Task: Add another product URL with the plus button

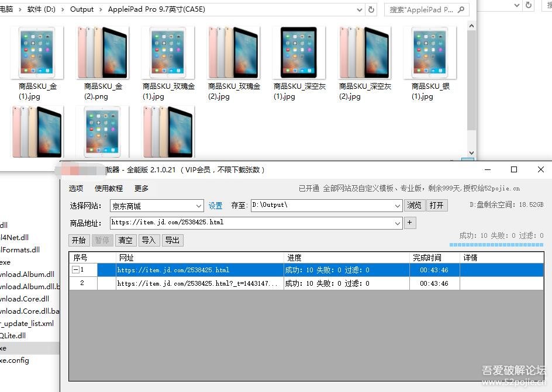Action: coord(409,223)
